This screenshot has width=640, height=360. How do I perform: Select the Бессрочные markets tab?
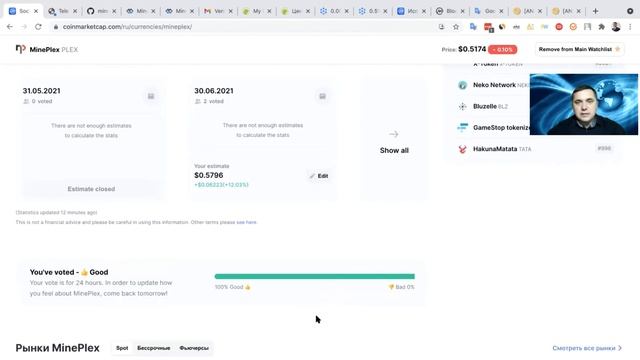(153, 348)
